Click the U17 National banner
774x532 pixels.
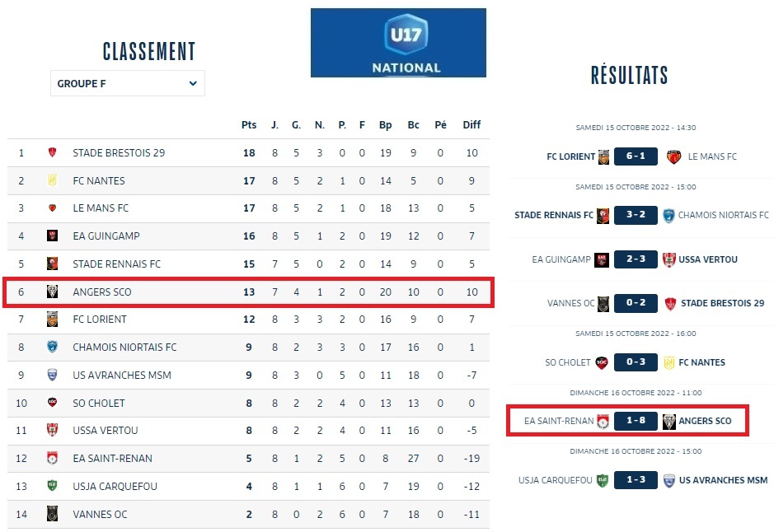[398, 43]
